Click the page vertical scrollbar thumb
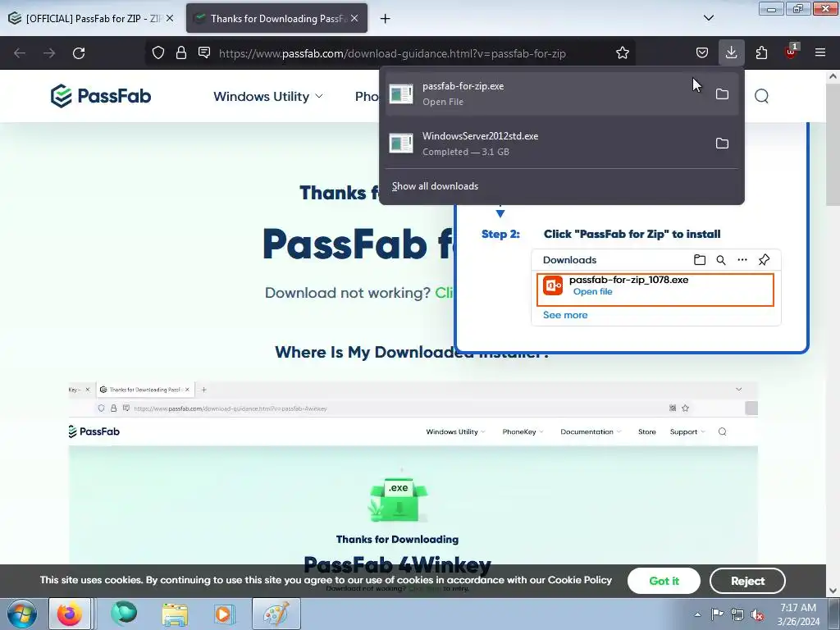Viewport: 840px width, 630px height. click(833, 144)
